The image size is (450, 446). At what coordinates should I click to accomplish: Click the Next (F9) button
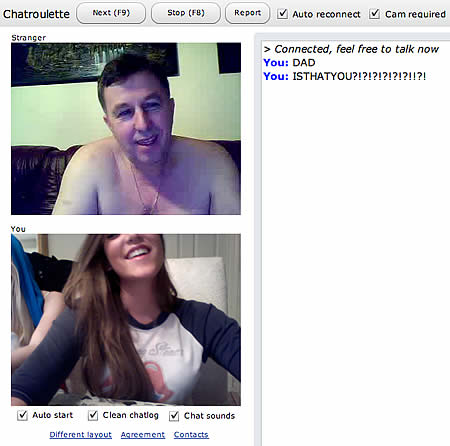click(x=111, y=13)
